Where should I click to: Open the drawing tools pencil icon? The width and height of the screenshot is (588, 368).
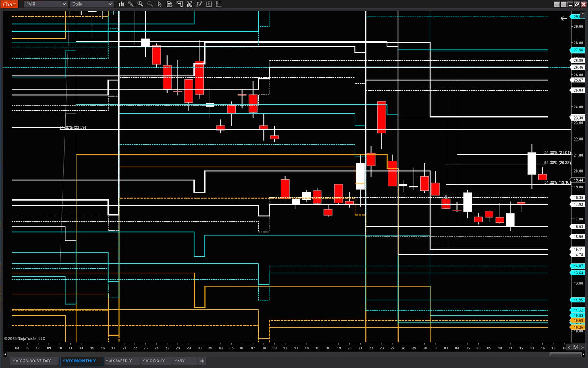[130, 4]
